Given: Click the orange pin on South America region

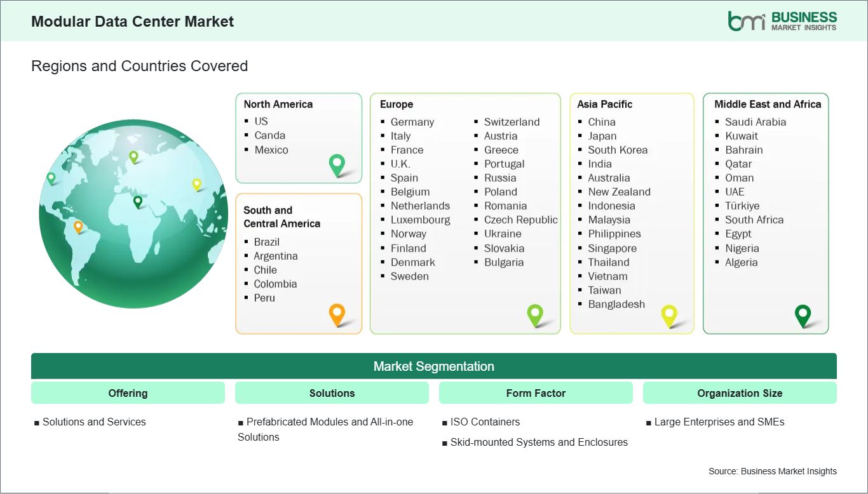Looking at the screenshot, I should [x=79, y=225].
